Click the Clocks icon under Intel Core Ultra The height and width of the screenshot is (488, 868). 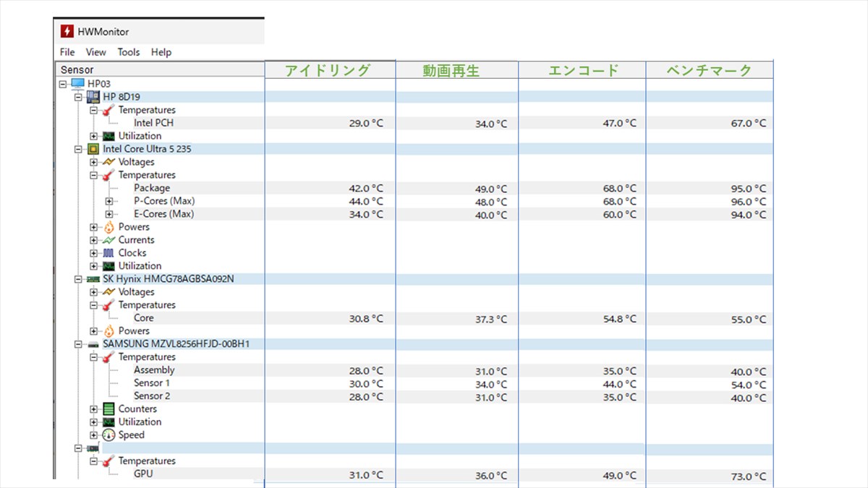(x=109, y=253)
